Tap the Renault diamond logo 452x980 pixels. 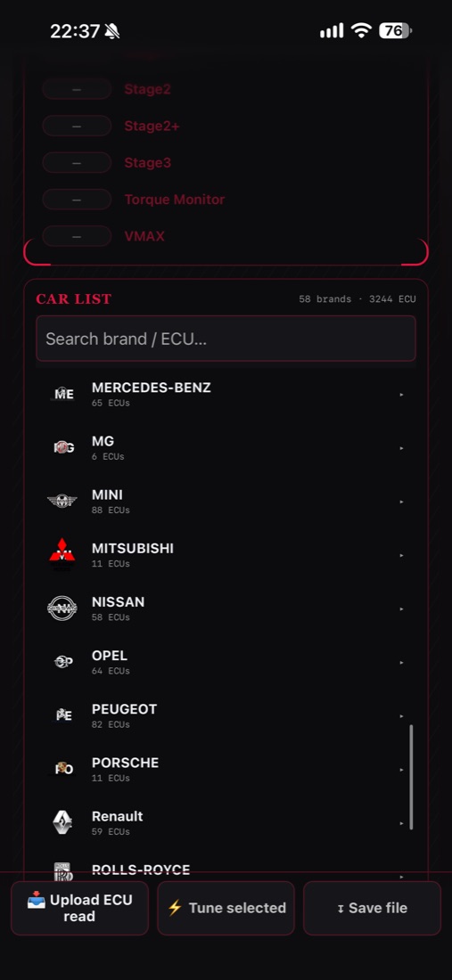[62, 822]
